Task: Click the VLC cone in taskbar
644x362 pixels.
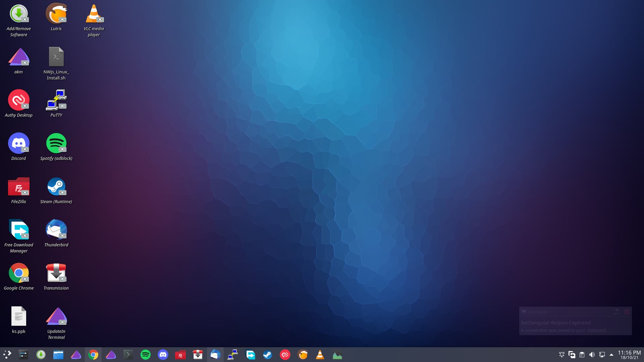Action: (320, 355)
